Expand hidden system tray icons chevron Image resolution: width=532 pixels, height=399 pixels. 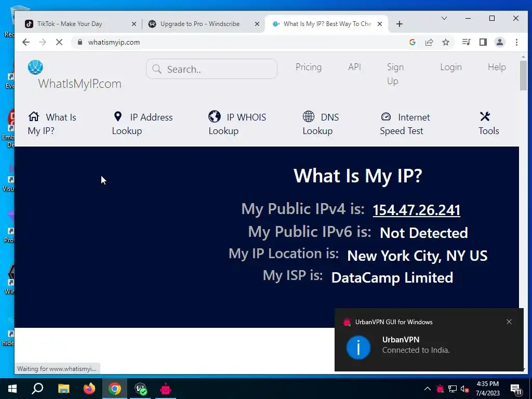428,389
